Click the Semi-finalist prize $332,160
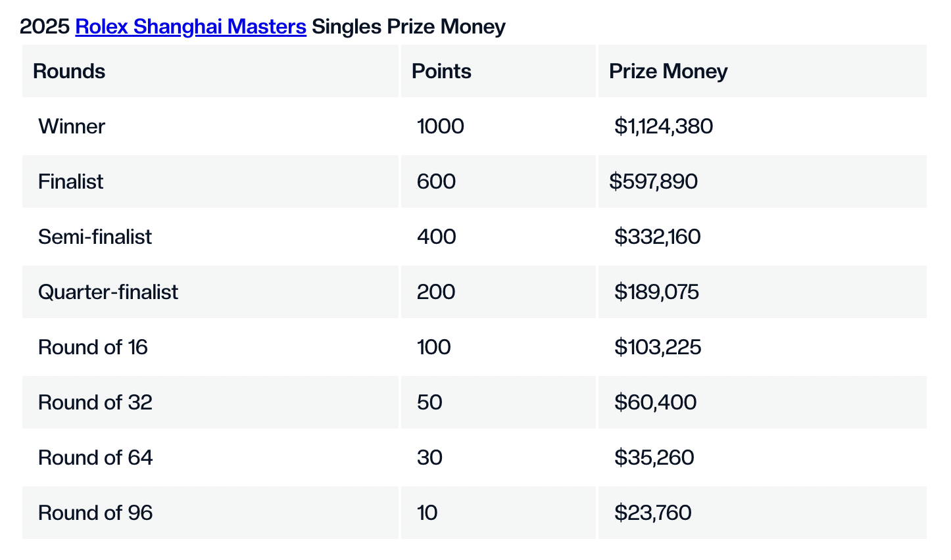951x560 pixels. point(657,237)
